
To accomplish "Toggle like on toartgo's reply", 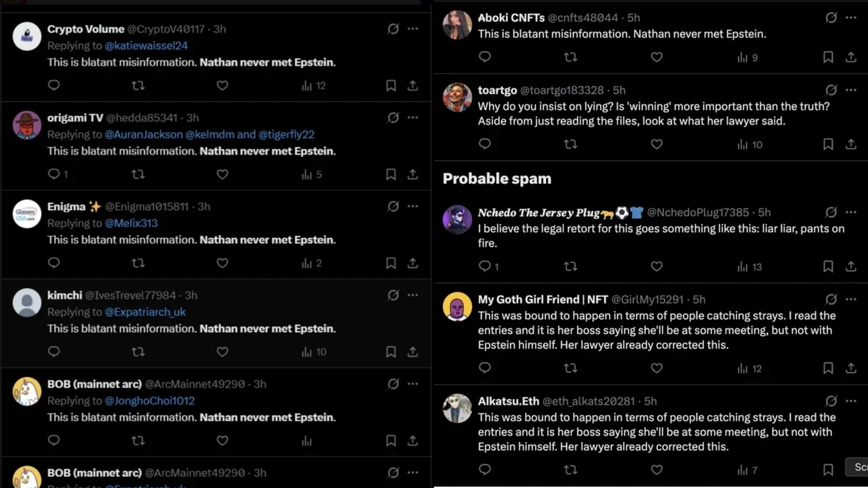I will (656, 144).
